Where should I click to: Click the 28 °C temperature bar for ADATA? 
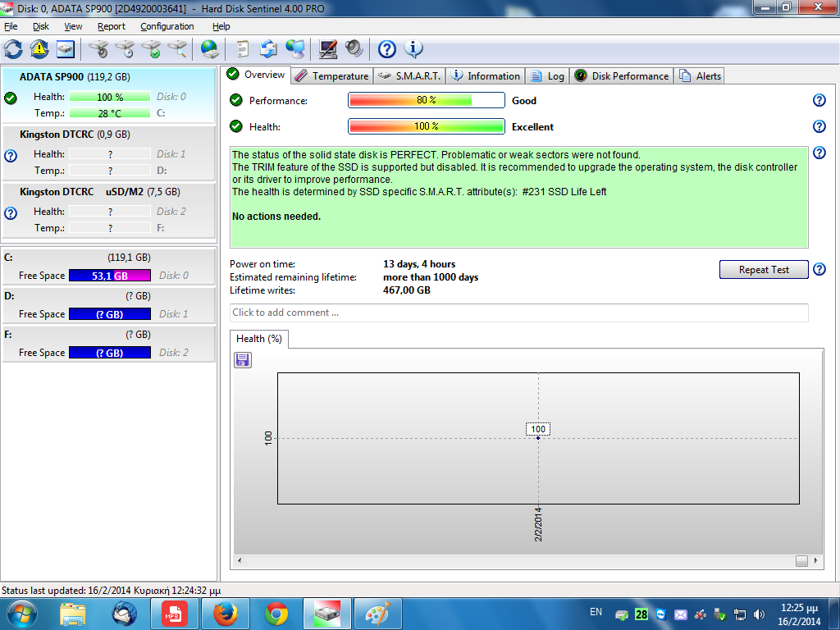tap(110, 113)
